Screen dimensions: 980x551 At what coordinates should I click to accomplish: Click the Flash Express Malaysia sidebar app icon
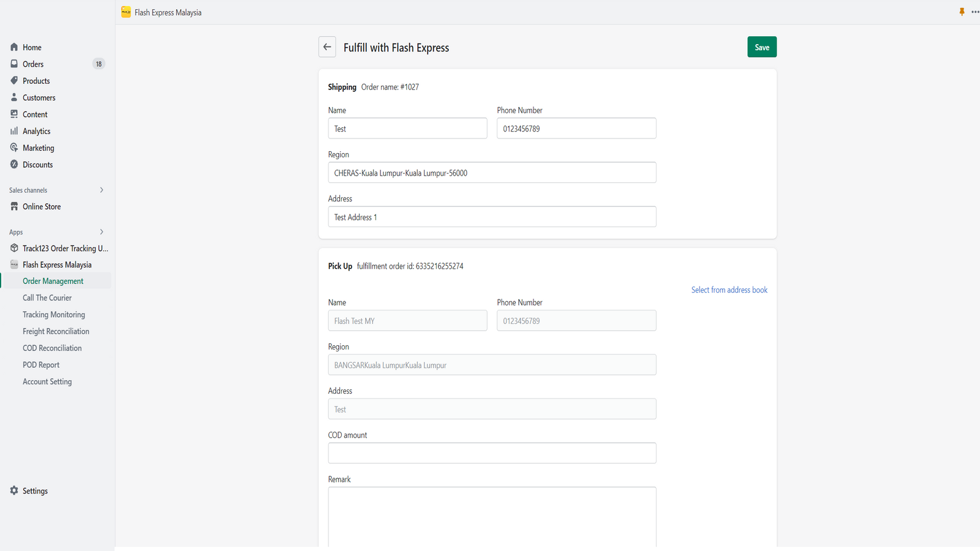[x=14, y=264]
